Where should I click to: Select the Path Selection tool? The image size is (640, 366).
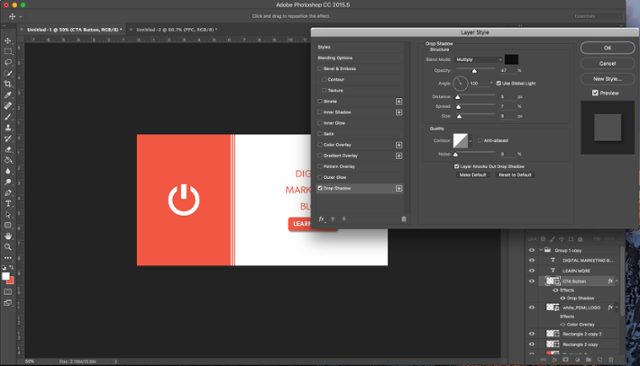click(8, 215)
